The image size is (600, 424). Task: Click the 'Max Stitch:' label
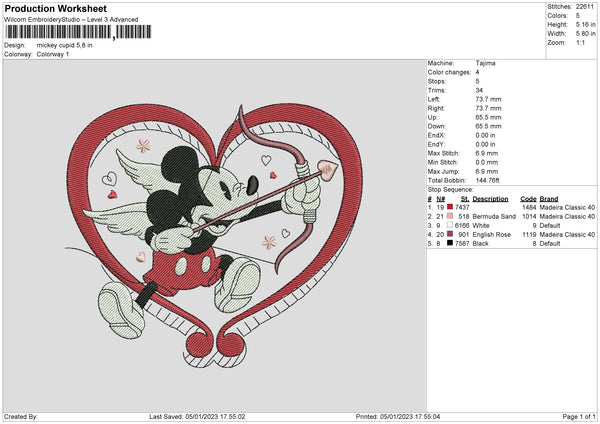[x=443, y=153]
